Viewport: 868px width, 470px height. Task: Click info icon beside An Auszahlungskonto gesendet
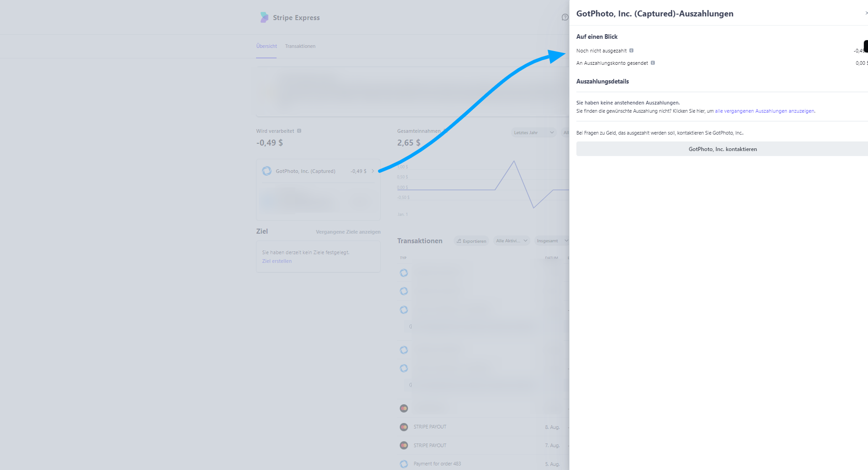[x=653, y=63]
